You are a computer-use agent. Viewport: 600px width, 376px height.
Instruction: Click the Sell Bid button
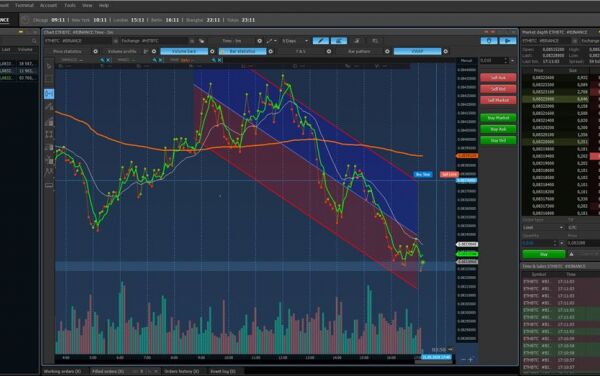[x=498, y=89]
